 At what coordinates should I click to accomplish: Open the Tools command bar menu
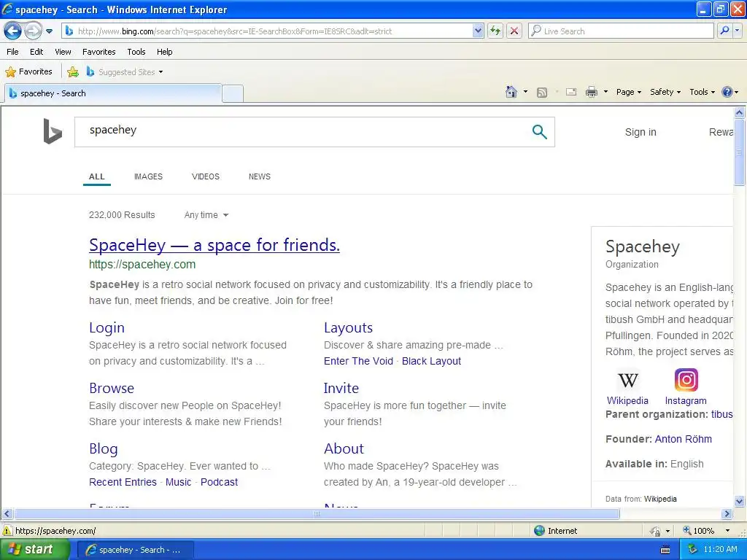[703, 92]
